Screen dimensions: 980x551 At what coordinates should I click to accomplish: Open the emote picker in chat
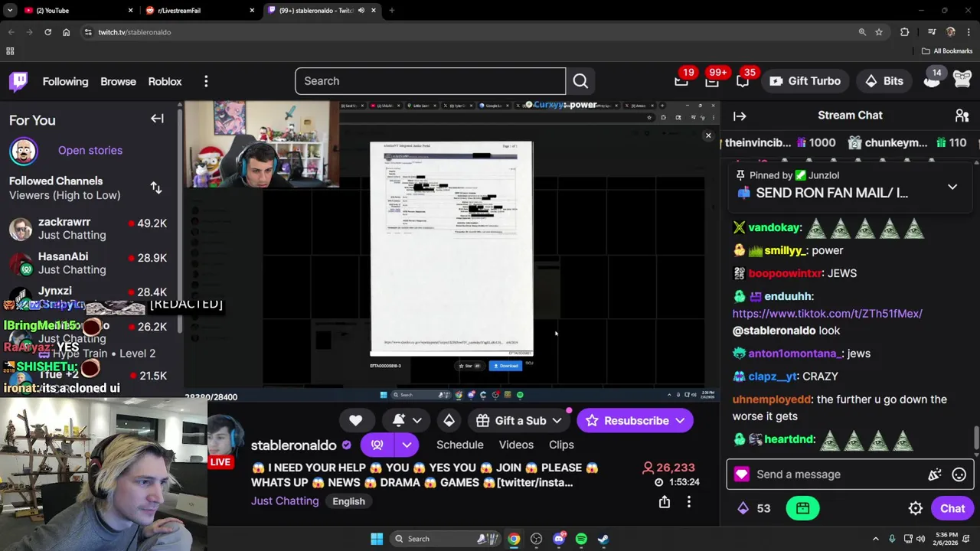tap(959, 474)
